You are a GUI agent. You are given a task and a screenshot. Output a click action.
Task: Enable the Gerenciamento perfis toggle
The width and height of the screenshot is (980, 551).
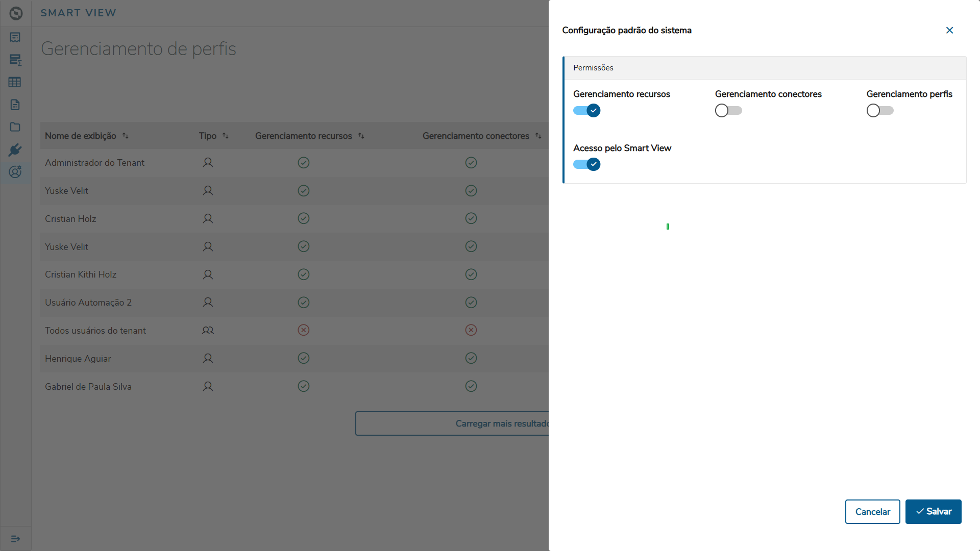click(880, 111)
